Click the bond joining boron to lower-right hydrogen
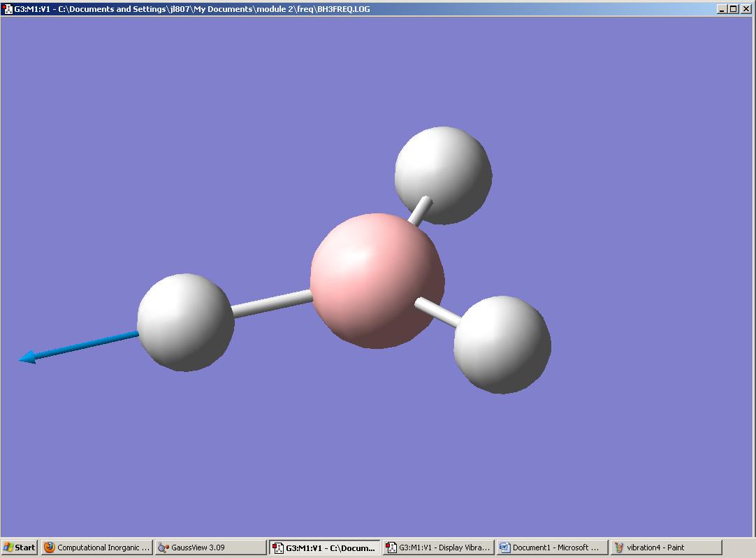This screenshot has height=558, width=756. point(438,312)
